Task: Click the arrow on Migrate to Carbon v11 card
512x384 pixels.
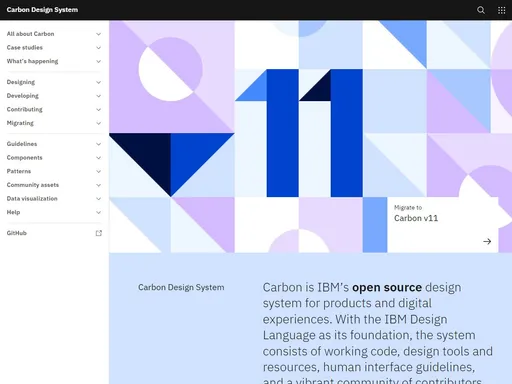Action: [x=487, y=241]
